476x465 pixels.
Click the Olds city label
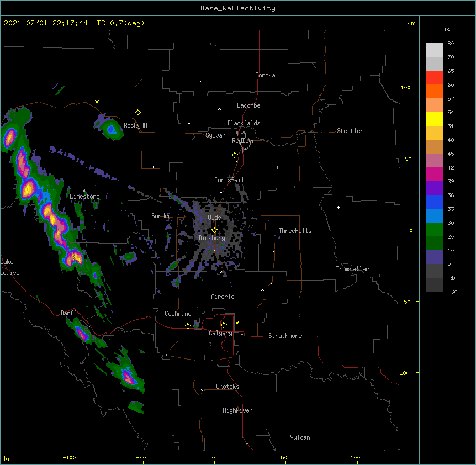coord(214,218)
